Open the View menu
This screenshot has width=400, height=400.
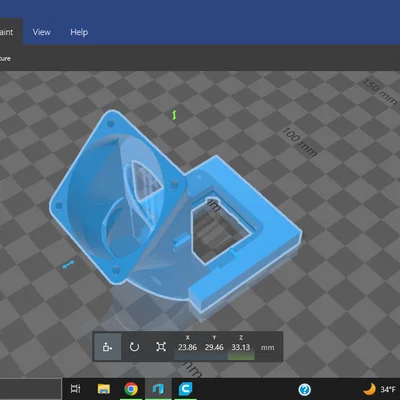(x=41, y=32)
